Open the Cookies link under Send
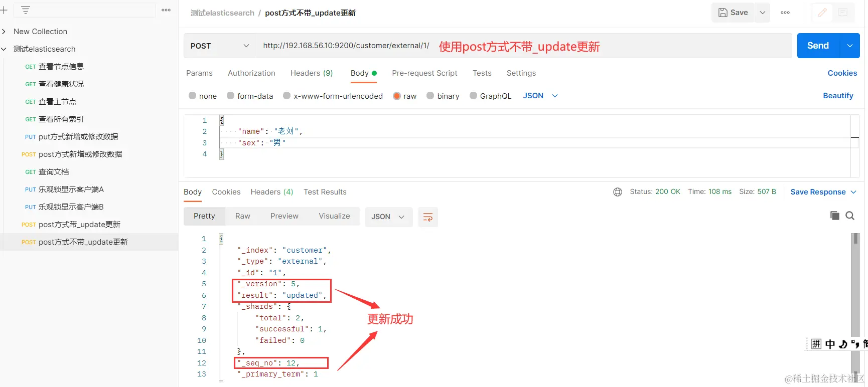This screenshot has height=387, width=868. coord(842,73)
